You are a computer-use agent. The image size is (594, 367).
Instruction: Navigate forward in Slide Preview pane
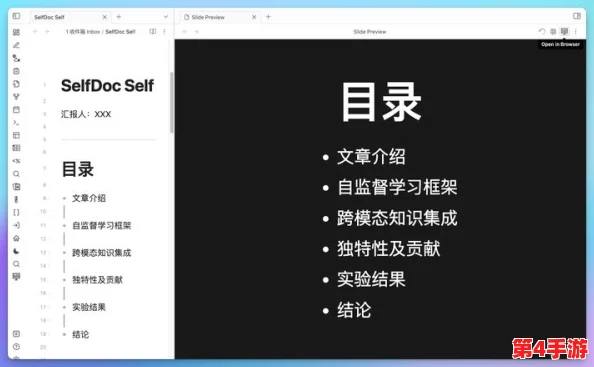pyautogui.click(x=196, y=31)
